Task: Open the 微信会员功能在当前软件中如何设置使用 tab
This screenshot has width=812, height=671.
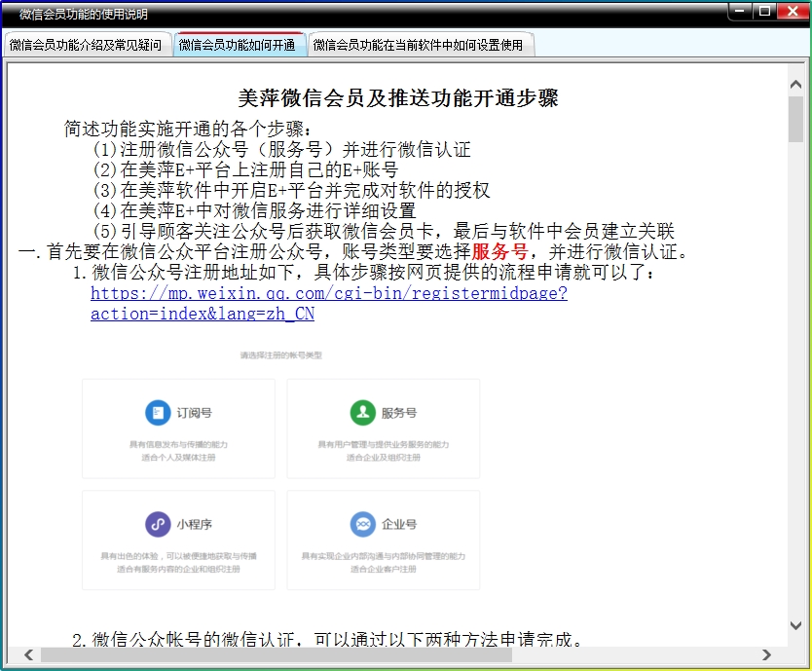Action: [418, 45]
